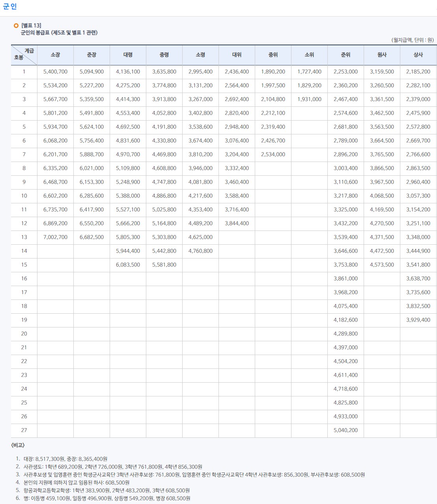The image size is (437, 504).
Task: Click the cell 4,504,200 in row 22
Action: [x=345, y=361]
